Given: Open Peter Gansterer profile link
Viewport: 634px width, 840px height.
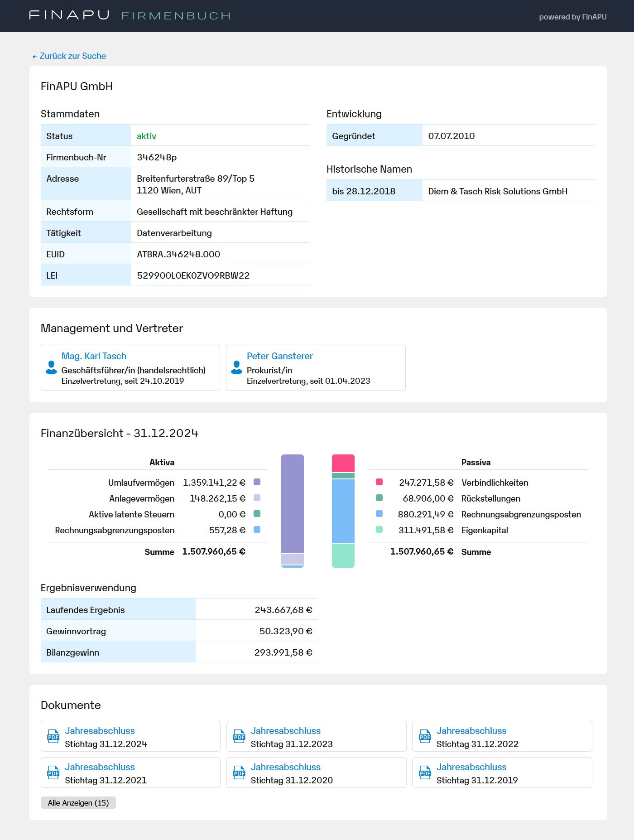Looking at the screenshot, I should coord(279,356).
